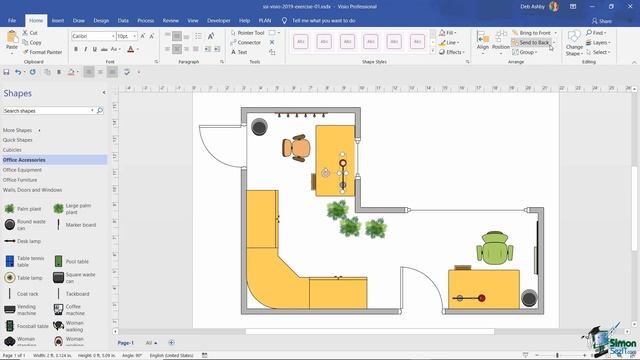Image resolution: width=640 pixels, height=360 pixels.
Task: Open the Layers dropdown
Action: 598,42
